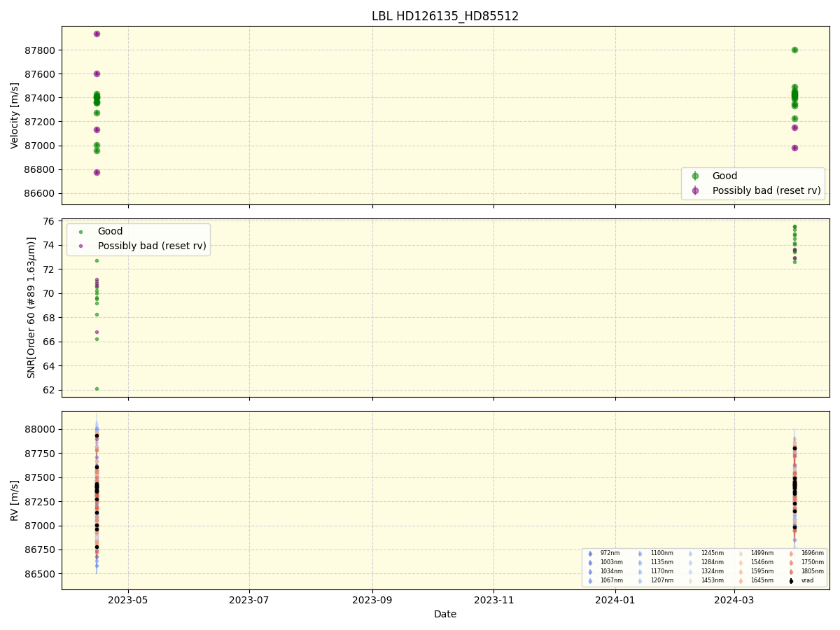840x630 pixels.
Task: Click the Velocity [m/s] axis label
Action: click(15, 115)
